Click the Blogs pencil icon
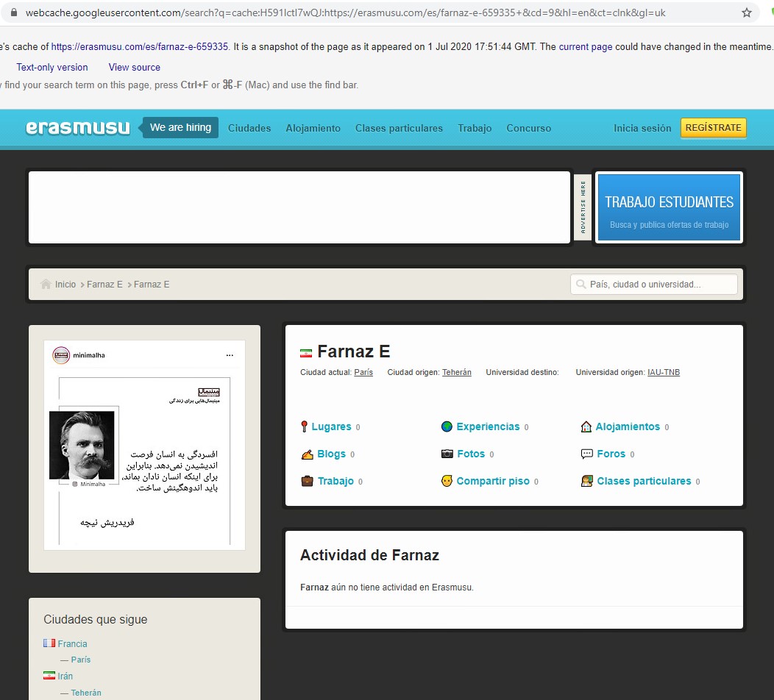 click(307, 454)
